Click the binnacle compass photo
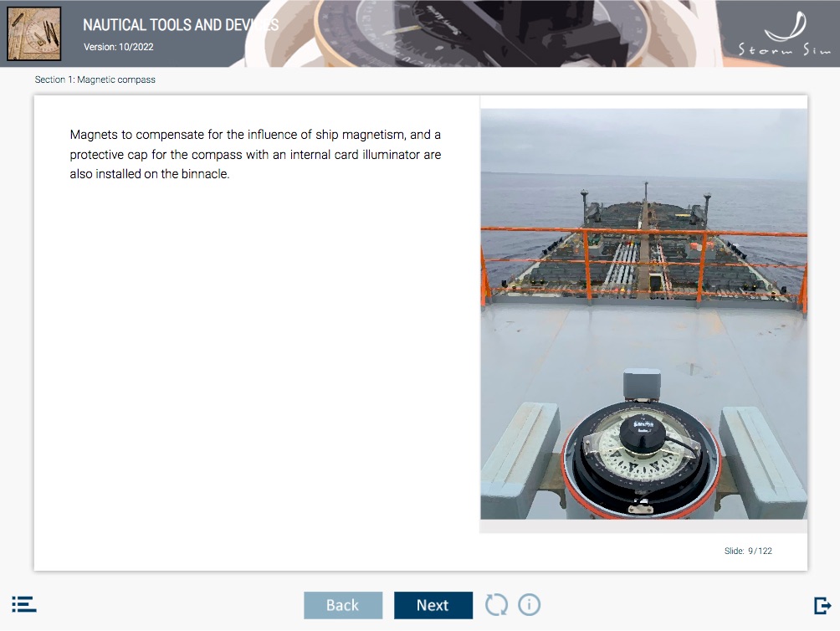Screen dimensions: 840x631 point(643,314)
